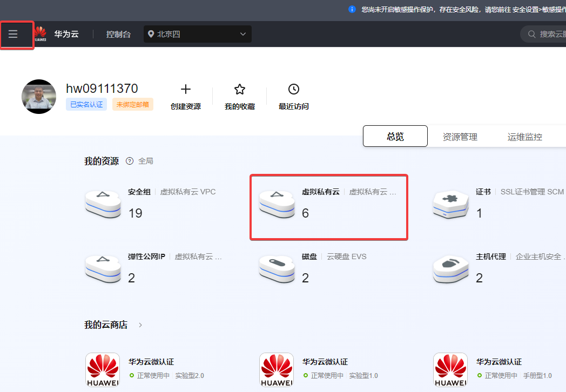Open 华为云微认证 实验型1.0 title

(325, 362)
